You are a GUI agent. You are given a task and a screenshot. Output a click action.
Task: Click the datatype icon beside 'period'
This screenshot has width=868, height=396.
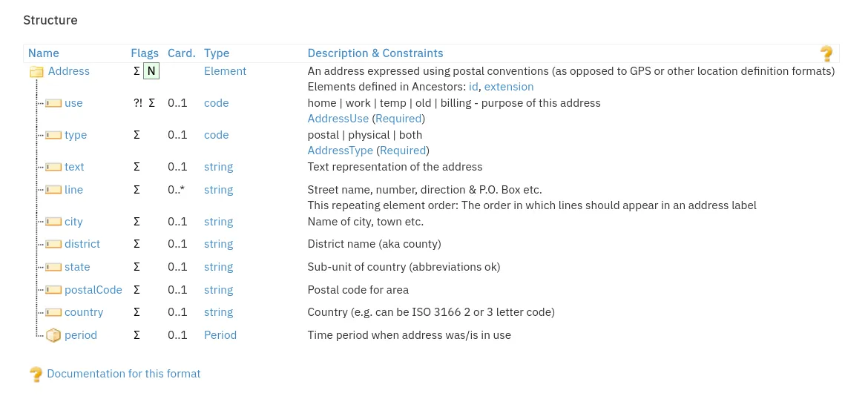[x=53, y=335]
